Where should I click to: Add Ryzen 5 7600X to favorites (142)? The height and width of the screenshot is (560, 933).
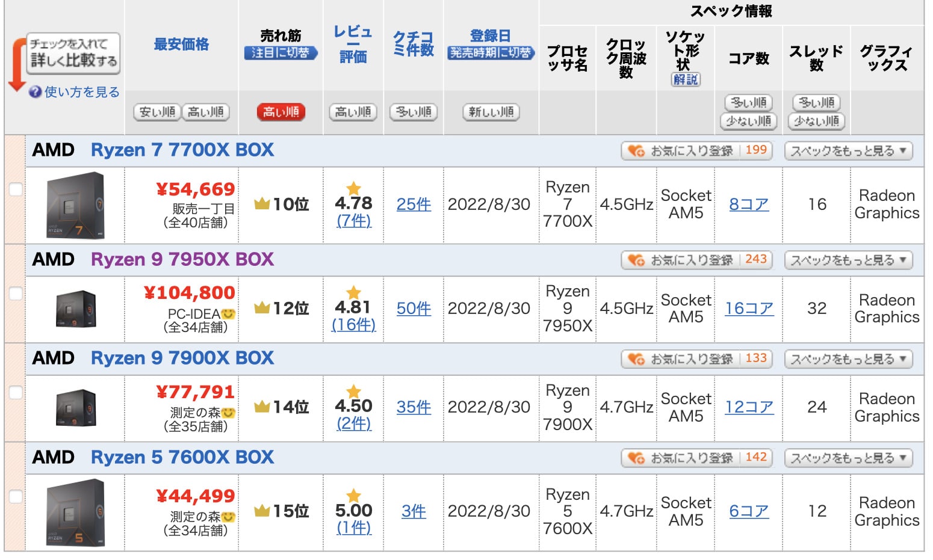697,458
